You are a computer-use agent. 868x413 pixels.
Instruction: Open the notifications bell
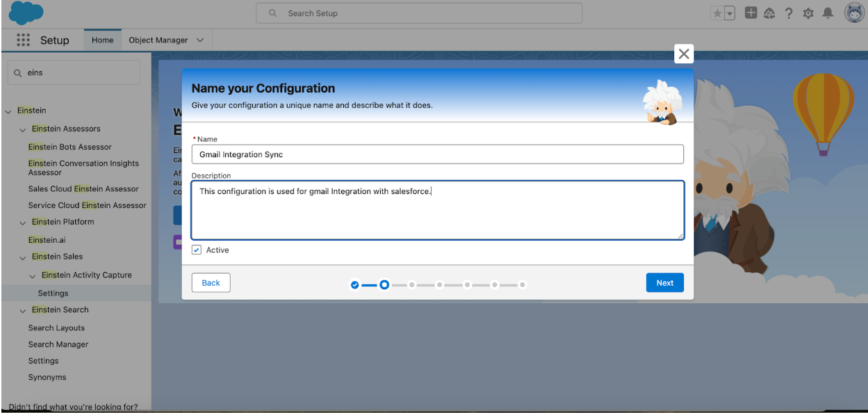point(828,13)
